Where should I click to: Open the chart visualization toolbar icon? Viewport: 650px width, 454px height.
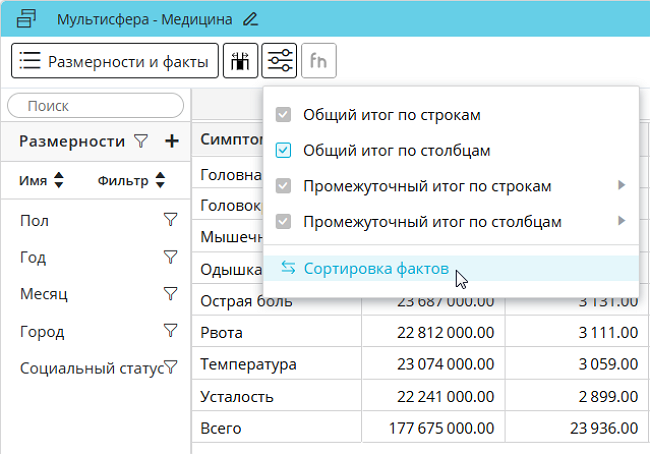tap(240, 61)
